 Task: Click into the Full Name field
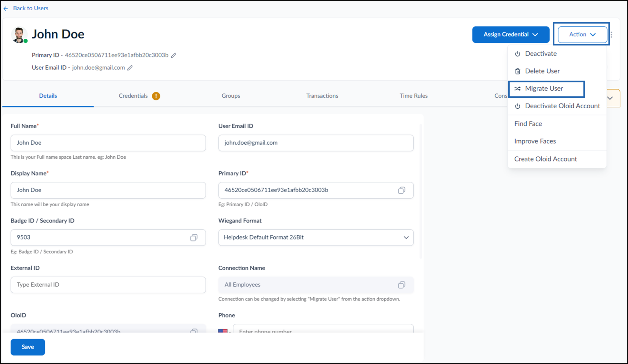pos(108,143)
